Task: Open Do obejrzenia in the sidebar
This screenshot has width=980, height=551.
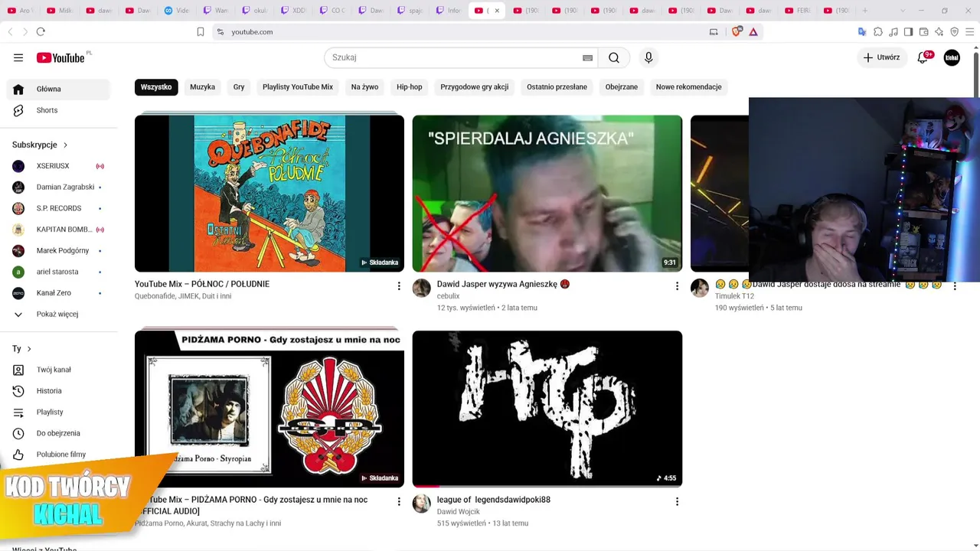Action: coord(58,433)
